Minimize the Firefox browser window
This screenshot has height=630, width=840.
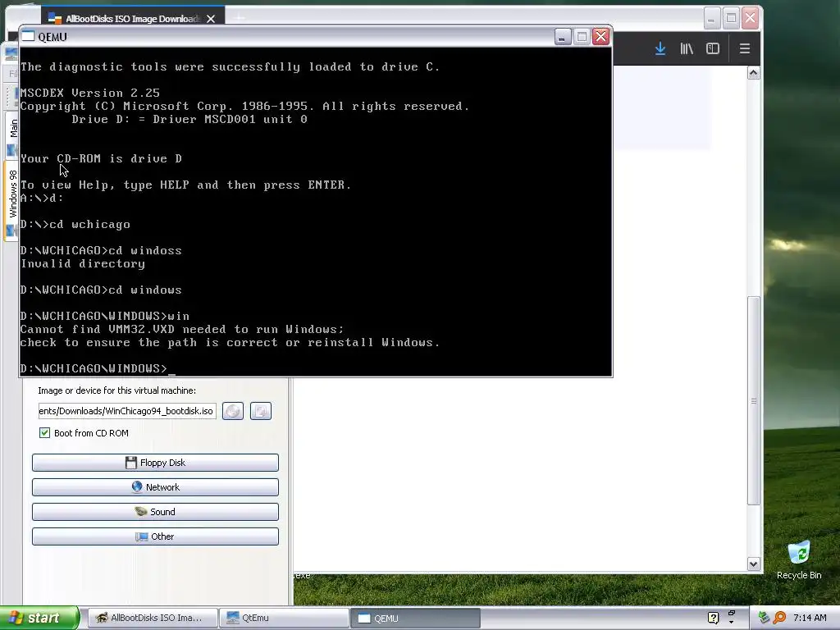coord(711,18)
